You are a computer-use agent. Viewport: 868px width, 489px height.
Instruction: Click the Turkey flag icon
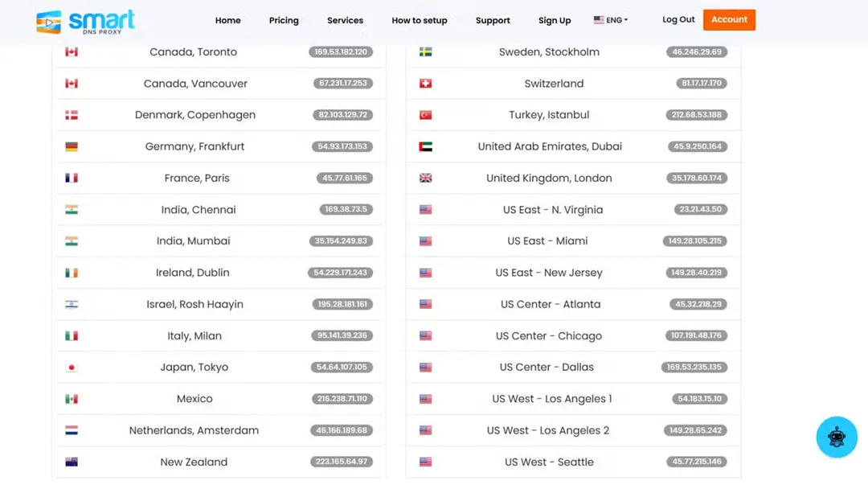(426, 115)
